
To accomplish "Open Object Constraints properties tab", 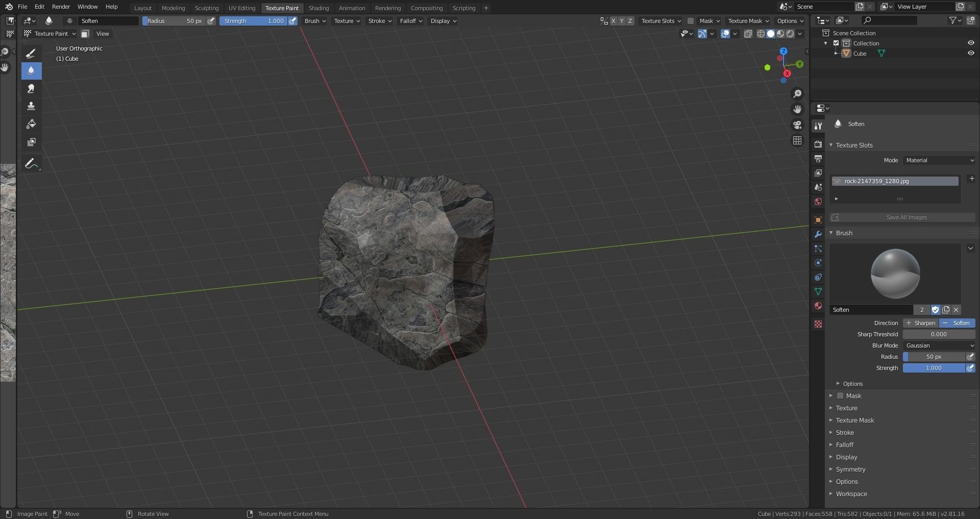I will 818,277.
